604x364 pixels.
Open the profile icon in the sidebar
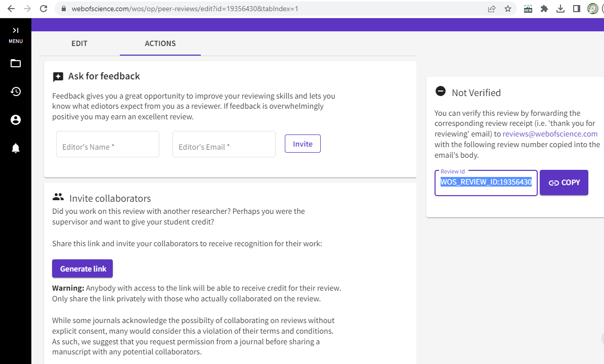pyautogui.click(x=15, y=120)
